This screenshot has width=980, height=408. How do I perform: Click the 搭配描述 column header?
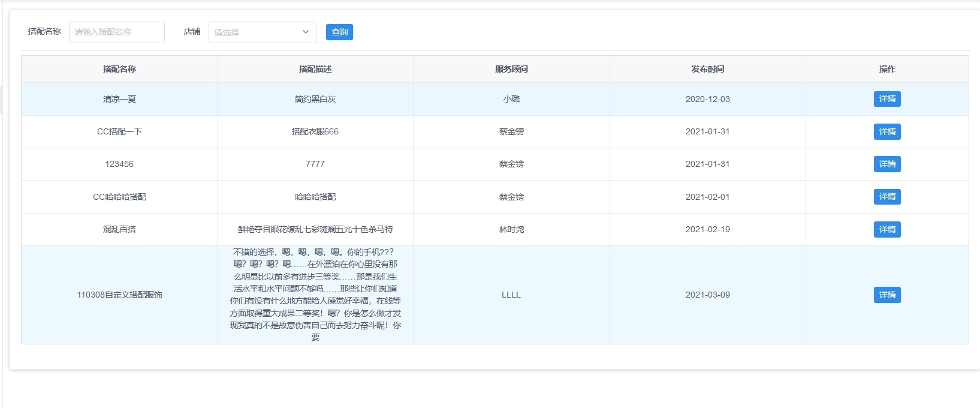315,69
